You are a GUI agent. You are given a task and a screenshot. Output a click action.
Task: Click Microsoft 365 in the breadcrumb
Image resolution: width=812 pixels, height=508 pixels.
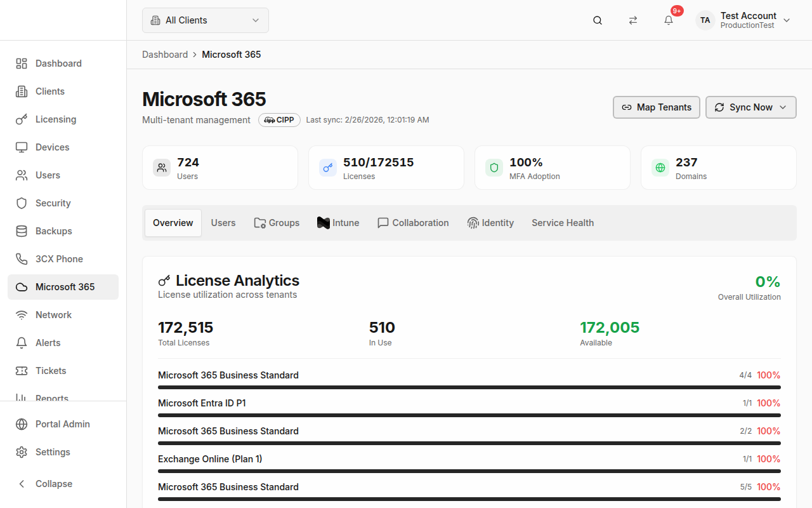(x=232, y=55)
